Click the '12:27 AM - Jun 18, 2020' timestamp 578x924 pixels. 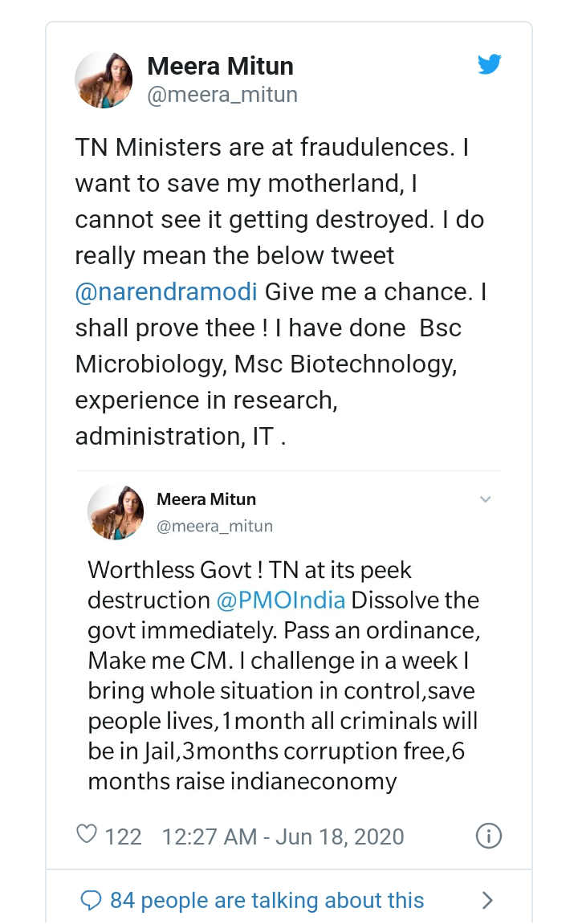[283, 836]
